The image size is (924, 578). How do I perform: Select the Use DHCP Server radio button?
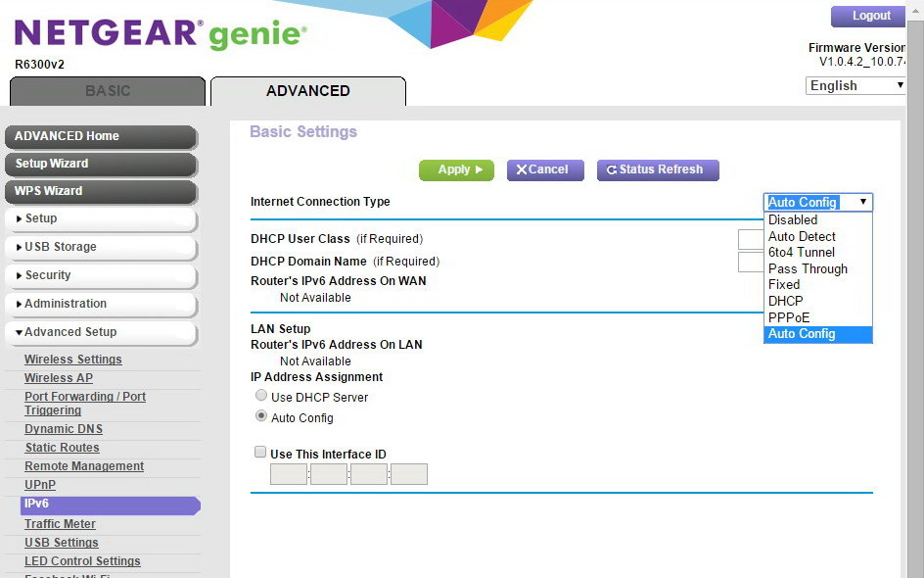(261, 396)
